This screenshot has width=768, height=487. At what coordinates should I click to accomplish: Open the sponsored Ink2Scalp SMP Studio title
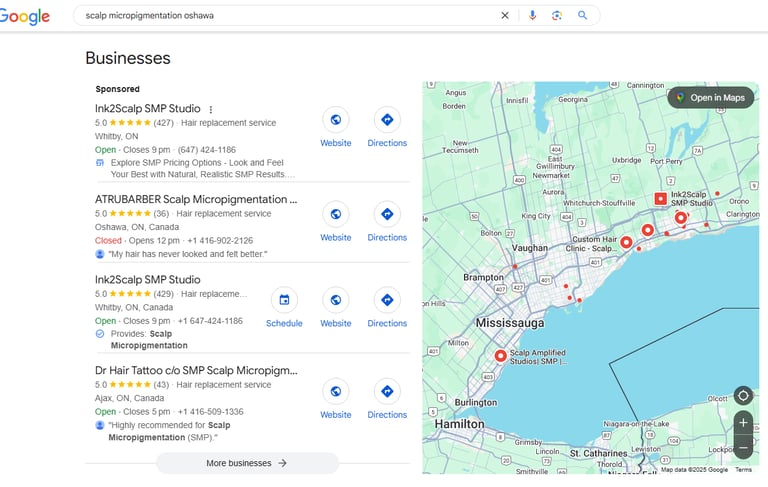pos(147,108)
